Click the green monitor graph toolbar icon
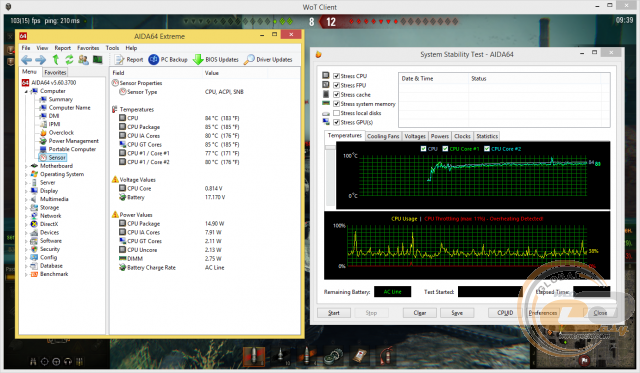Viewport: 640px width, 373px height. [x=98, y=60]
